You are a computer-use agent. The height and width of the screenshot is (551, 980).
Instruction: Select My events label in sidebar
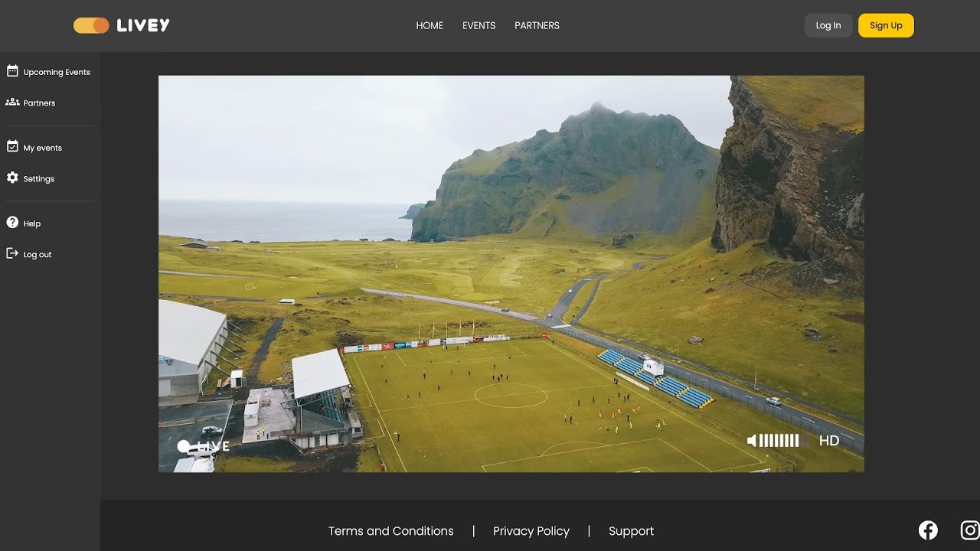(x=43, y=148)
